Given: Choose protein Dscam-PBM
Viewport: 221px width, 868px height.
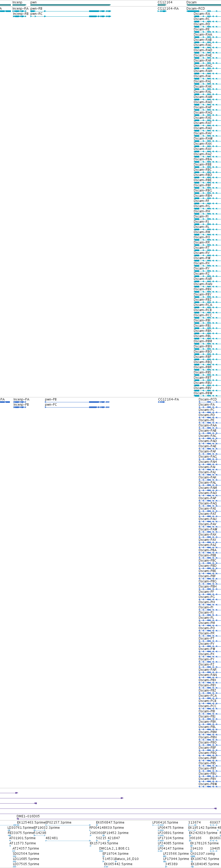Looking at the screenshot, I should click(x=207, y=732).
